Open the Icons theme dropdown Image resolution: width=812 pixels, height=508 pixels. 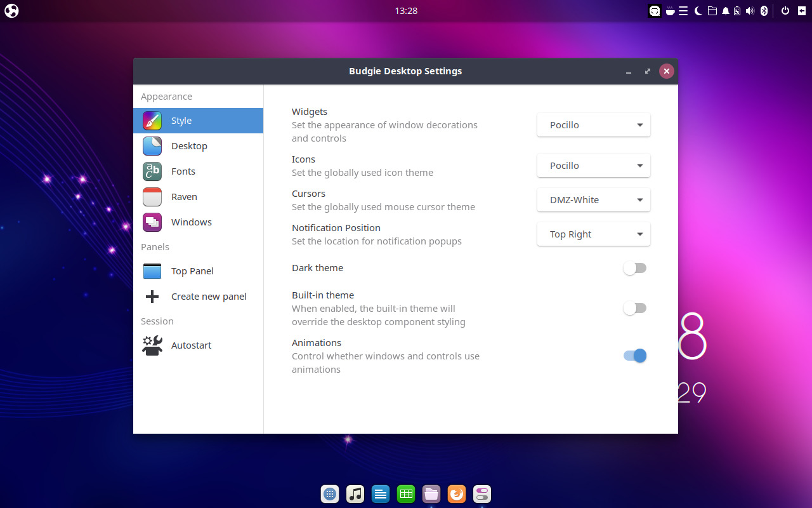click(x=593, y=165)
